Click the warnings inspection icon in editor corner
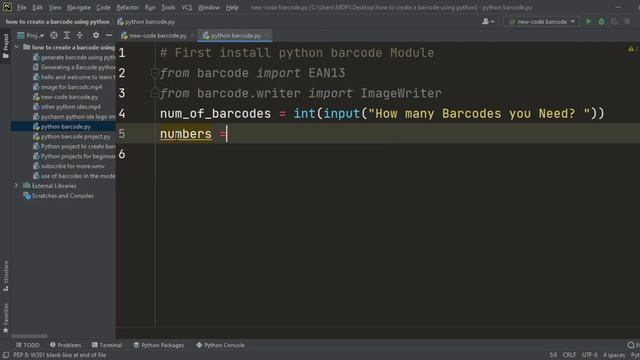640x360 pixels. [x=631, y=49]
